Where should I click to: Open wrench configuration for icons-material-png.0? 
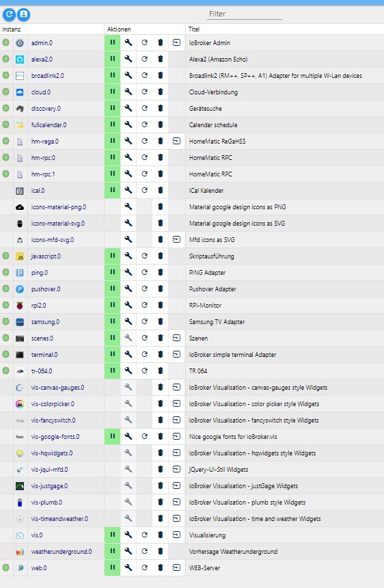(128, 206)
